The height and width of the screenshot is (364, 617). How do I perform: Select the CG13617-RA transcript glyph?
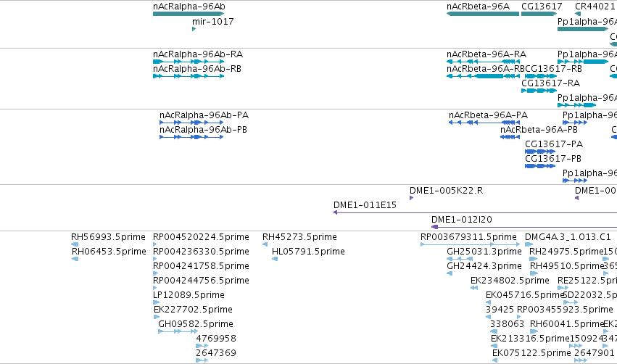(539, 91)
